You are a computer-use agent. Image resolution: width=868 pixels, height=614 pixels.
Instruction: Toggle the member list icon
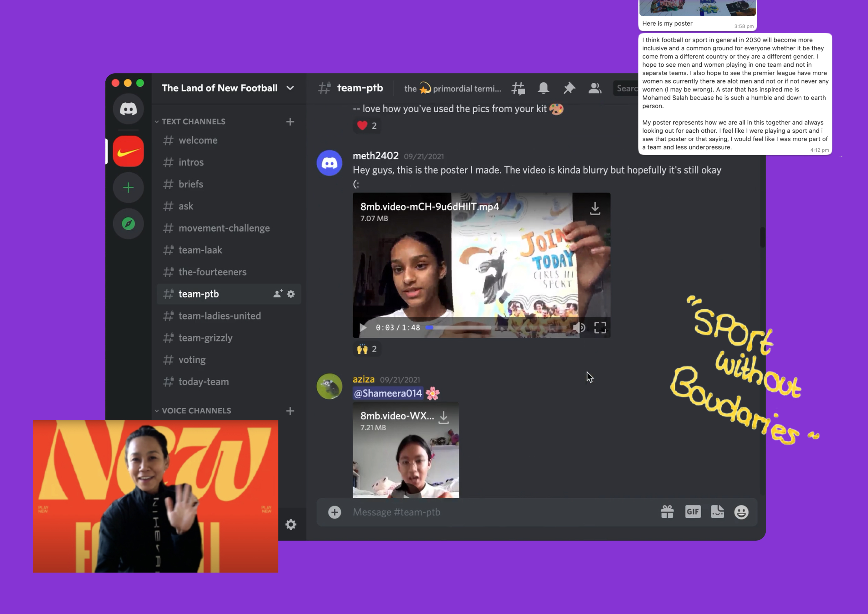(x=595, y=88)
